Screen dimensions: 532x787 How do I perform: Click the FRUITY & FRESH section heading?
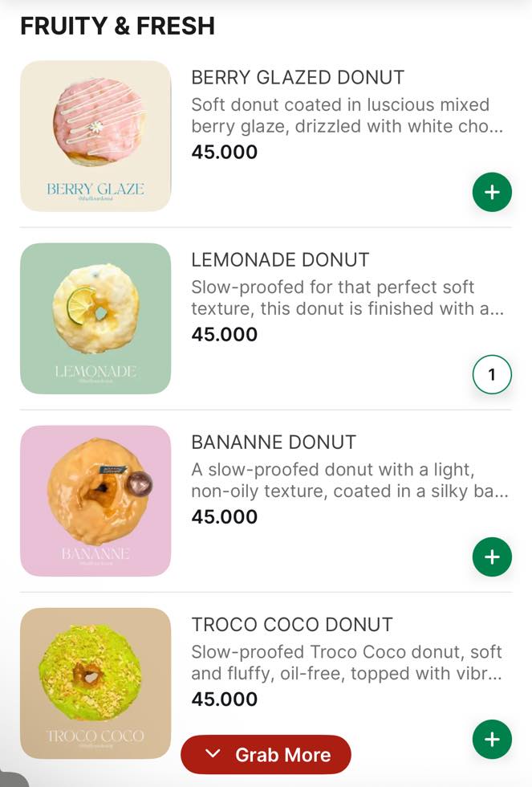(117, 26)
